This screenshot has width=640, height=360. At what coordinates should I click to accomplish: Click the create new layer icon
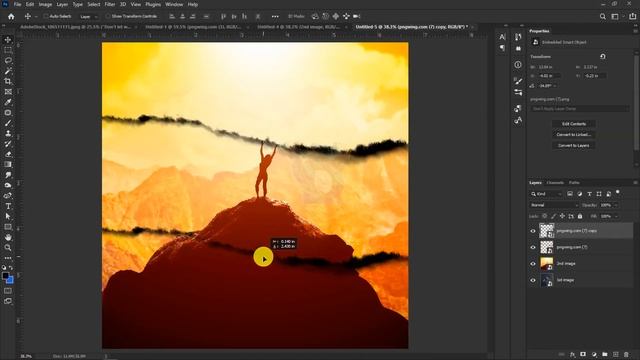point(616,354)
